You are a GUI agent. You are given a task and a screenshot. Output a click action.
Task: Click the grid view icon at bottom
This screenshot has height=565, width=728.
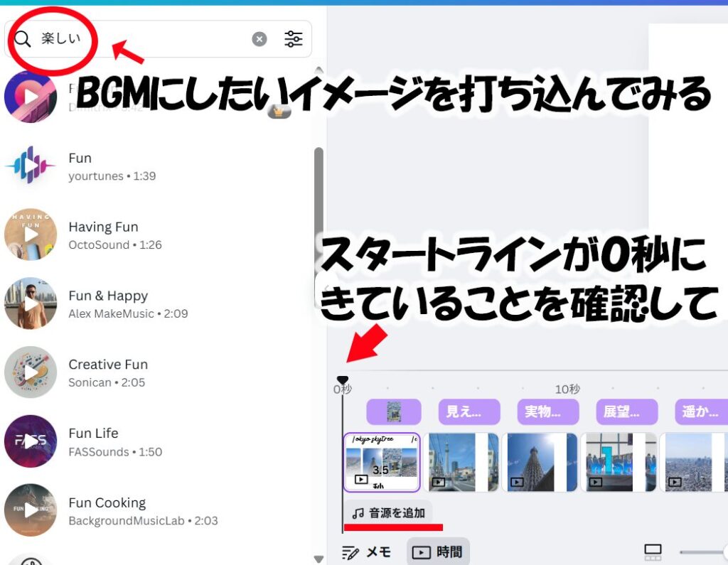pos(653,552)
